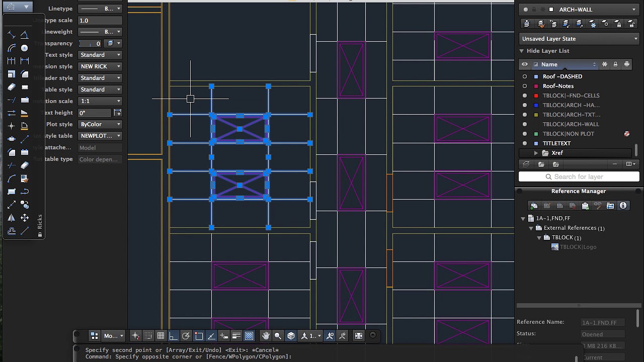
Task: Select the TBLOCK|Logo reference item
Action: [x=574, y=247]
